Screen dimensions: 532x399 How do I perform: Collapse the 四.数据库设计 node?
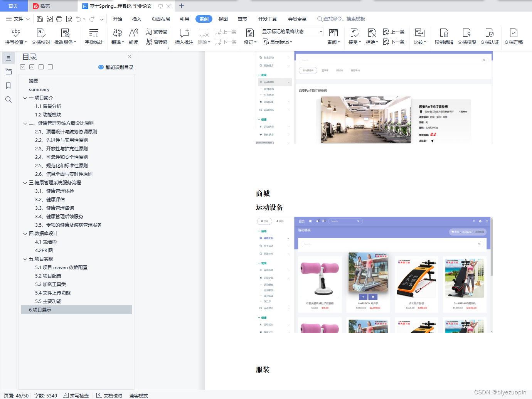pyautogui.click(x=25, y=234)
